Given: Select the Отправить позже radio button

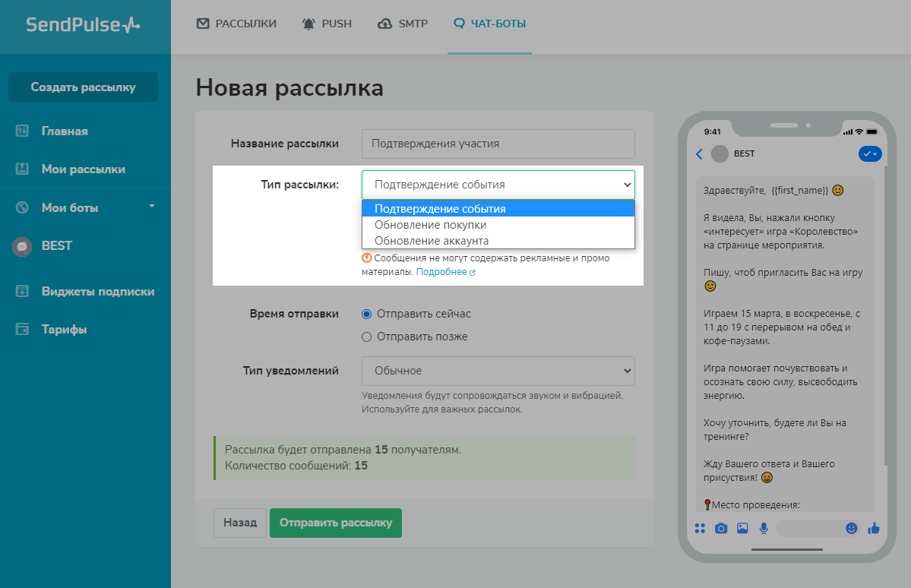Looking at the screenshot, I should pos(367,337).
